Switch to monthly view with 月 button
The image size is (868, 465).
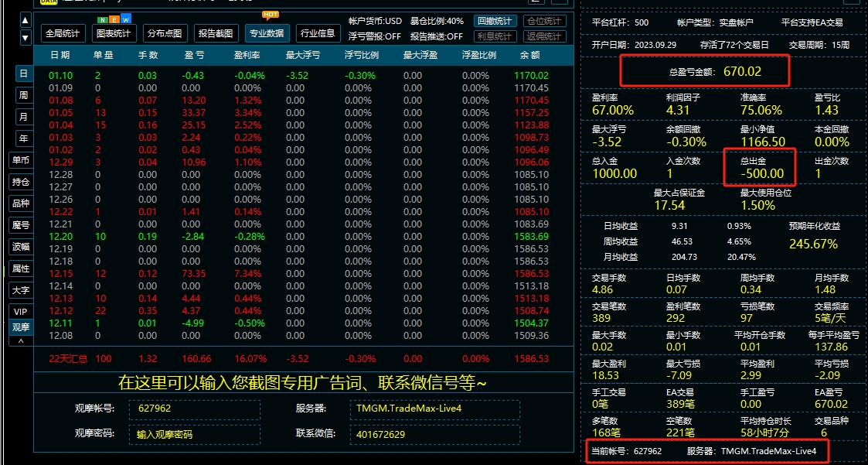coord(23,117)
